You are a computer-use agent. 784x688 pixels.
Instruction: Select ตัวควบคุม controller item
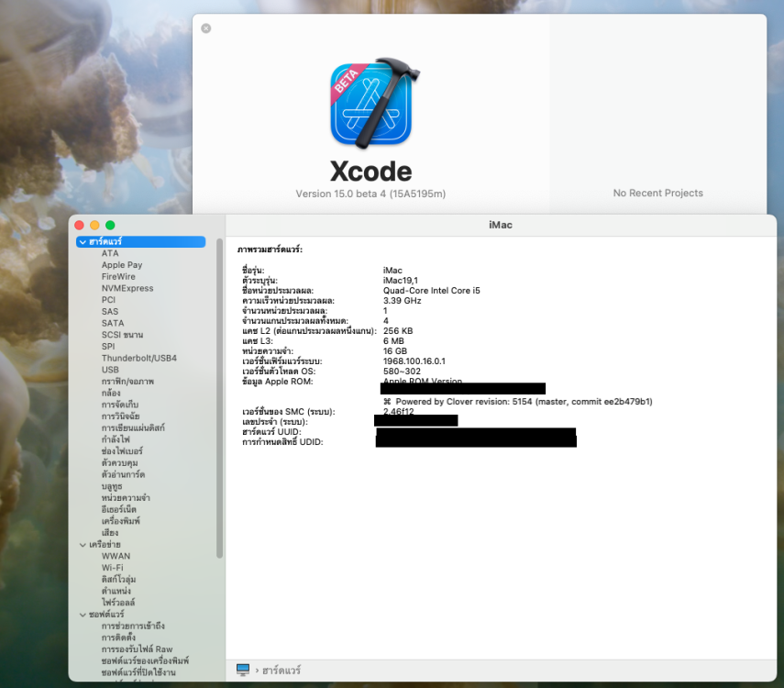coord(119,463)
